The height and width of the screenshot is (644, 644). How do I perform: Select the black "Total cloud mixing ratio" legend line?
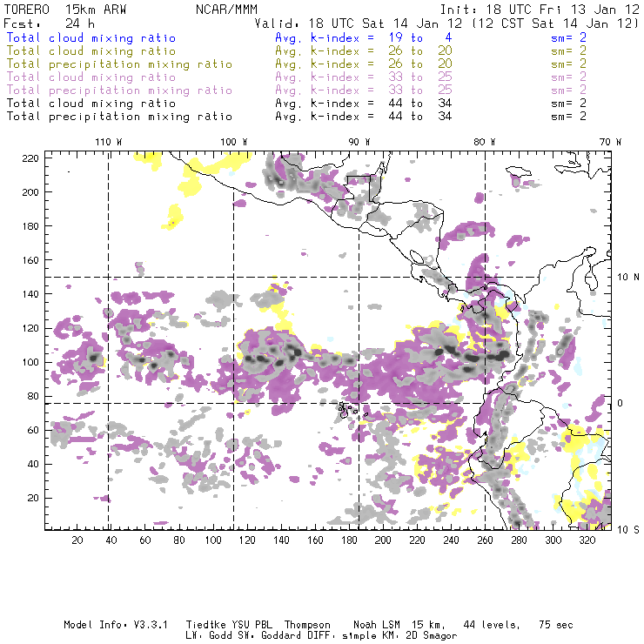pyautogui.click(x=91, y=104)
